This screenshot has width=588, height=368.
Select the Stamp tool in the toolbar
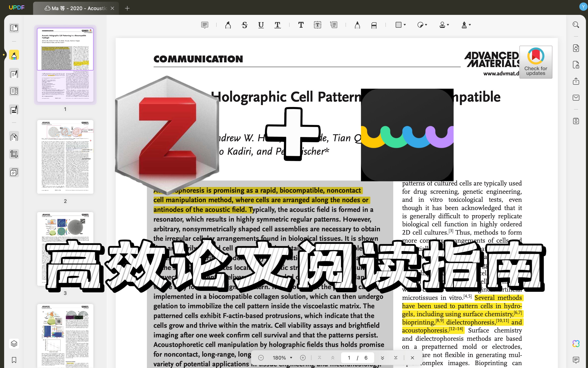pos(442,25)
